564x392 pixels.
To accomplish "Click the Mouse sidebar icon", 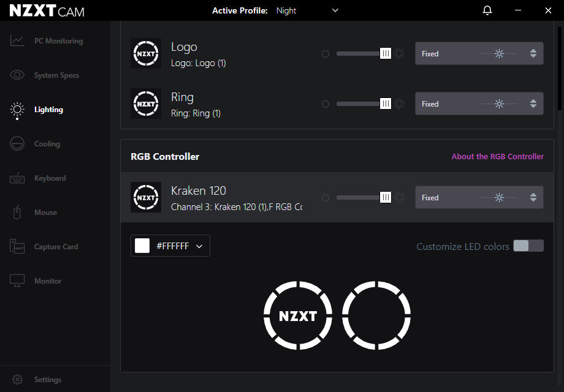I will 17,213.
